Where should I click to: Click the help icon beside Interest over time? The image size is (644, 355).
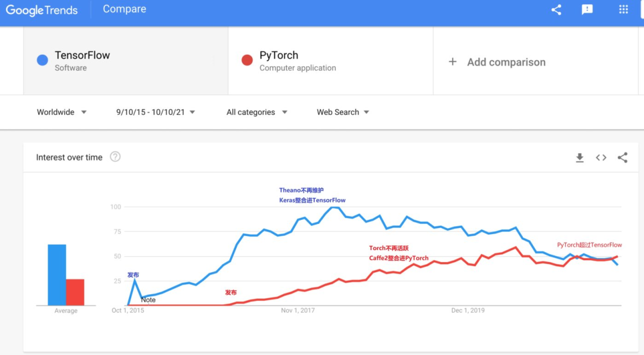pyautogui.click(x=115, y=157)
